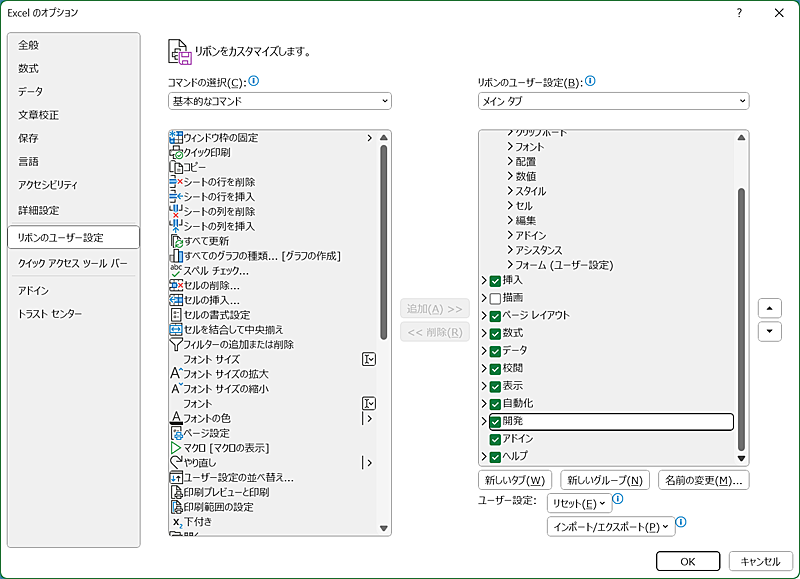Switch to the Trust Center (トラスト センター) category

pos(50,314)
